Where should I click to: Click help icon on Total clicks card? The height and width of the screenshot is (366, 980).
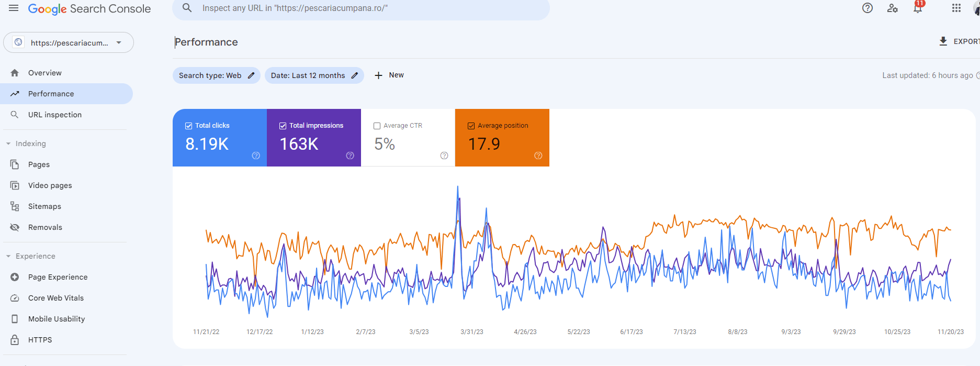click(256, 156)
